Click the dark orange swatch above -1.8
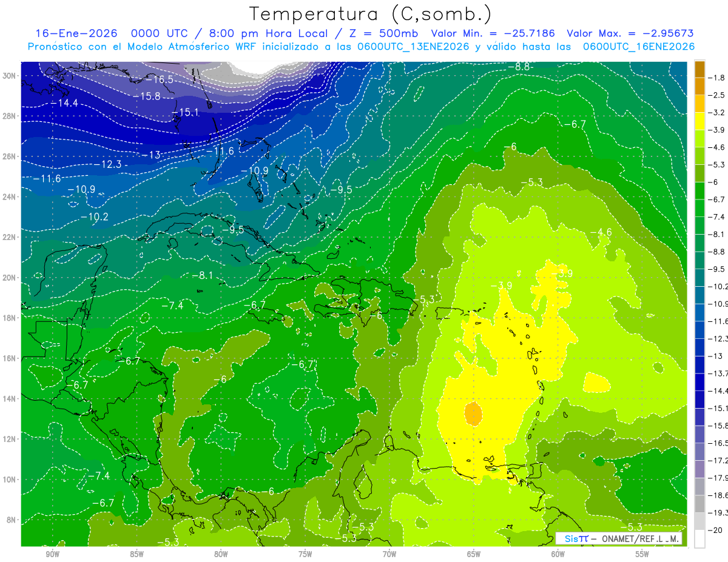The width and height of the screenshot is (728, 562). click(699, 69)
